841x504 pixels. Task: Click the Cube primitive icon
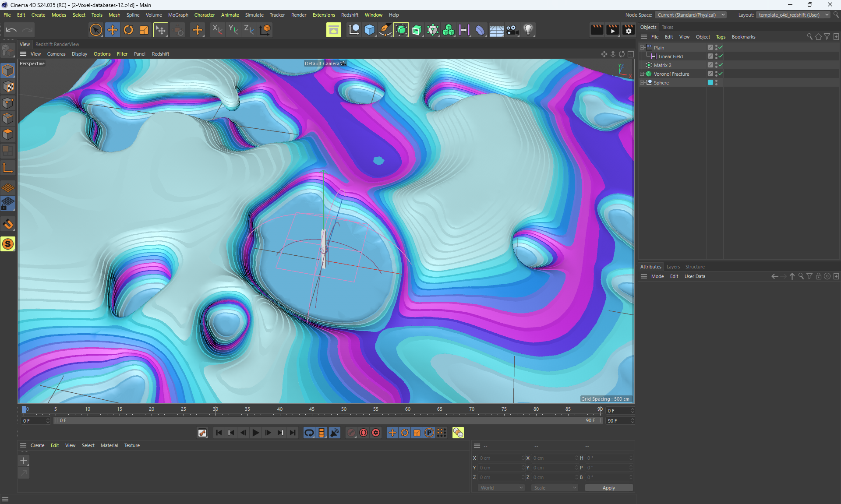[370, 30]
